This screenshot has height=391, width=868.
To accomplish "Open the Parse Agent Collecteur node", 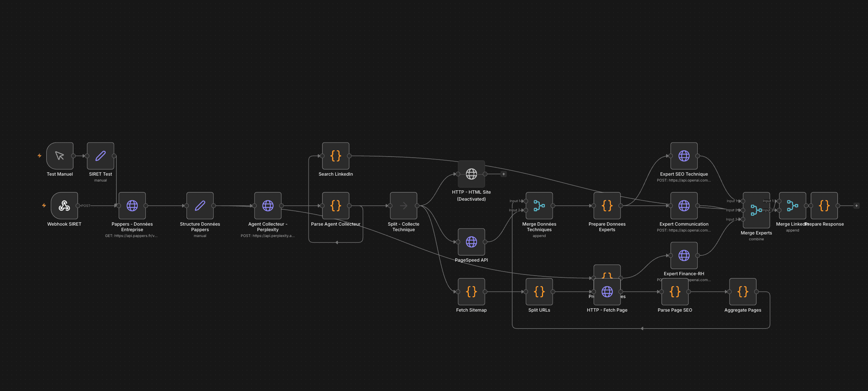I will point(336,206).
